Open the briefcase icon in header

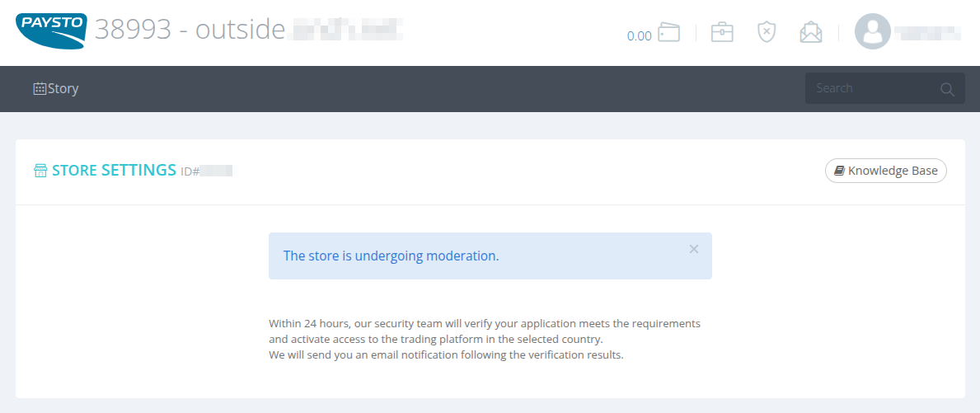[722, 32]
